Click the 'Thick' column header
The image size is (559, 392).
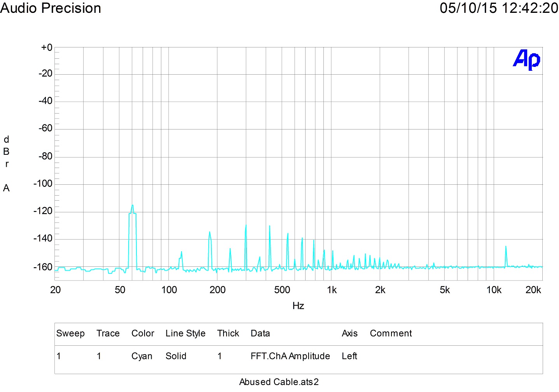point(228,334)
